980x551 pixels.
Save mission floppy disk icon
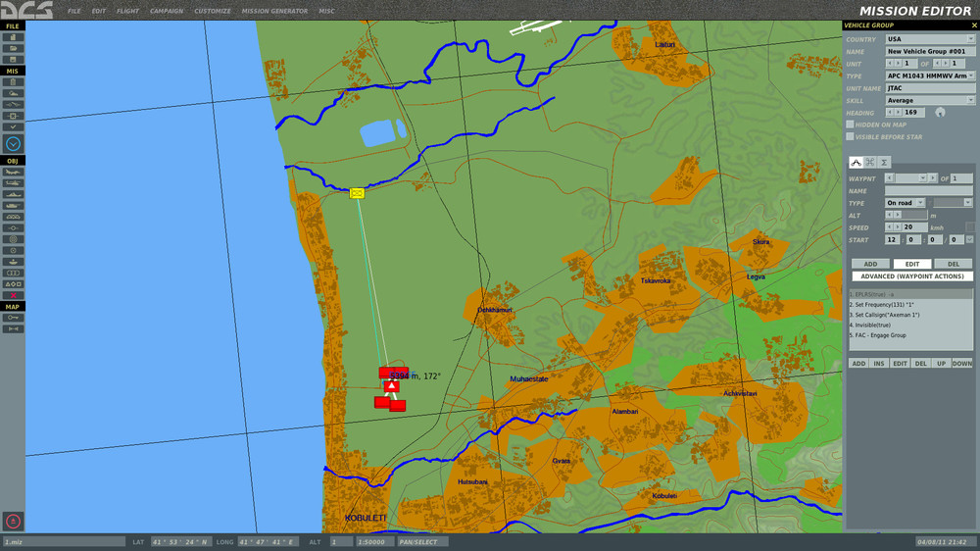click(x=13, y=60)
